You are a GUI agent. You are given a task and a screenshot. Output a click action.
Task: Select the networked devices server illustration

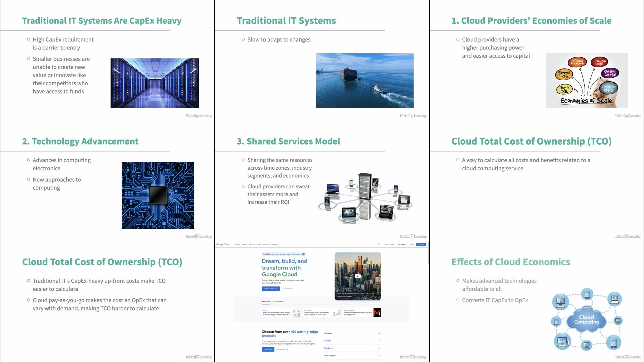click(365, 198)
